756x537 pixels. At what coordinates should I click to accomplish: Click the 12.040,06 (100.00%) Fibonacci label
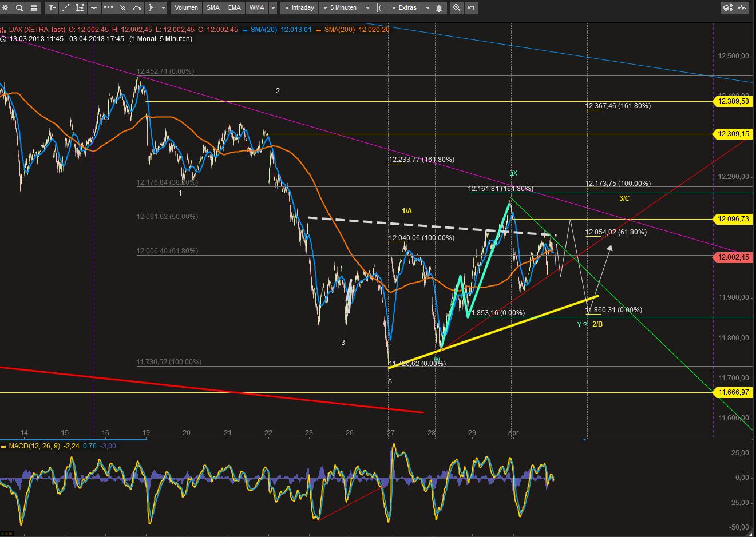coord(422,238)
